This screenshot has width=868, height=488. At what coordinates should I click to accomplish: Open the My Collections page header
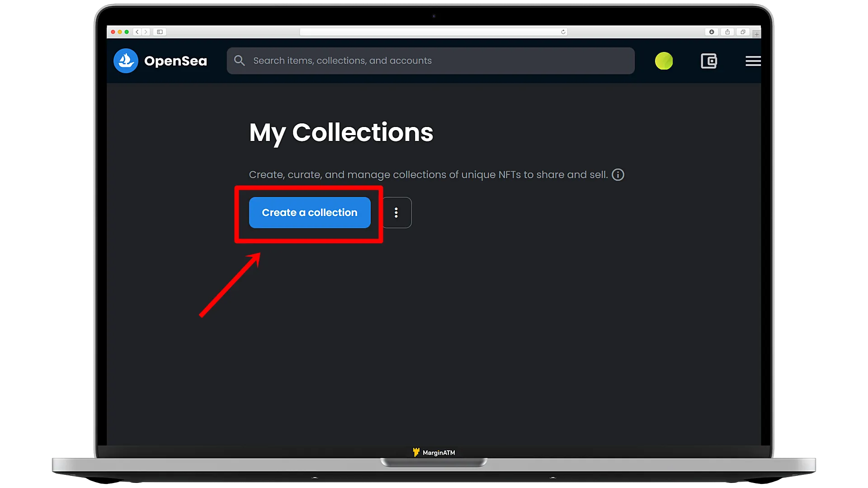[340, 131]
